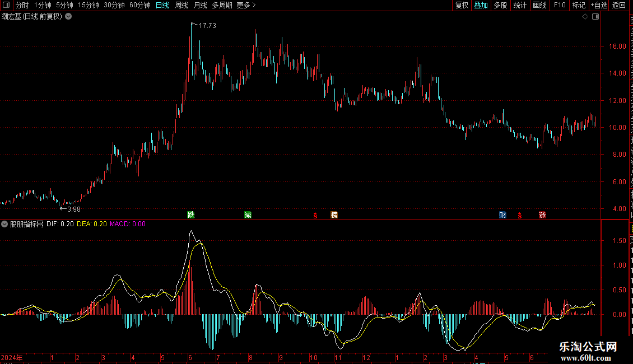Click the diamond icon above the chart
Image resolution: width=633 pixels, height=364 pixels.
point(585,17)
